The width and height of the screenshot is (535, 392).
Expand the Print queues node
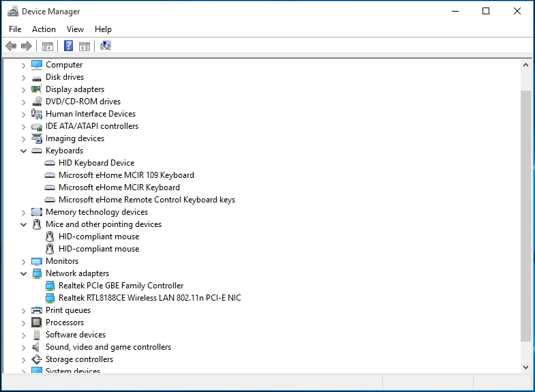point(23,311)
